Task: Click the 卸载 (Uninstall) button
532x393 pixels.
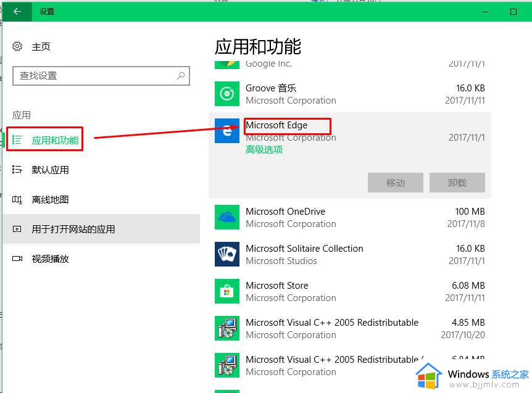Action: pos(457,183)
